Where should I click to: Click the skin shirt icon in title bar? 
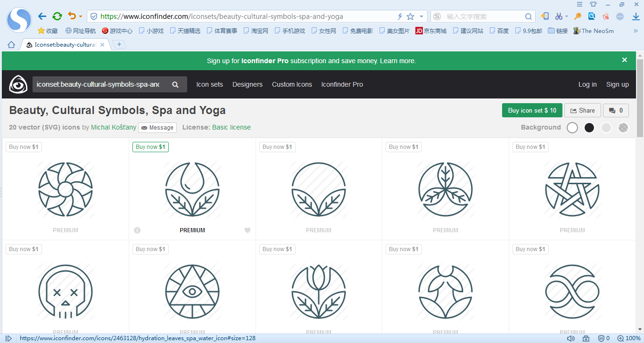pos(594,4)
